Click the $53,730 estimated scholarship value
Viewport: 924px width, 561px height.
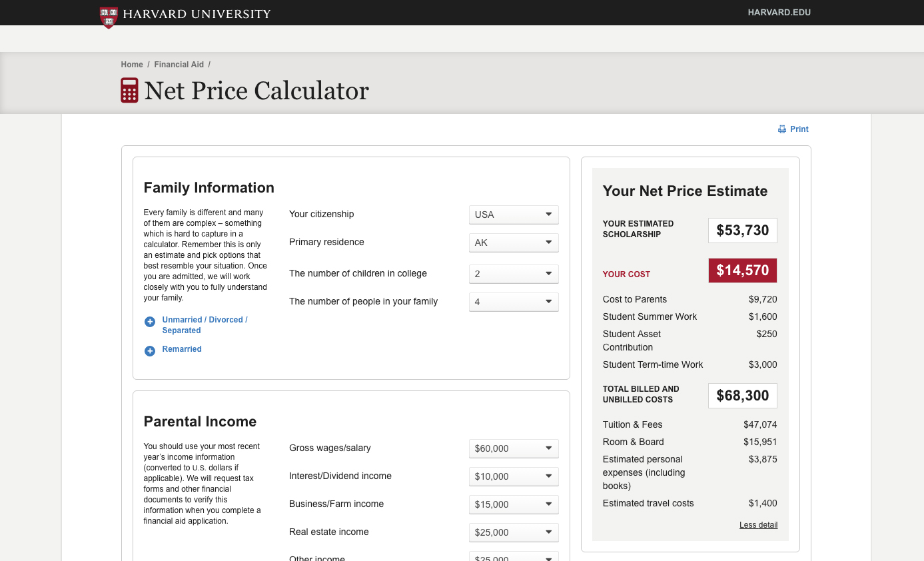743,231
